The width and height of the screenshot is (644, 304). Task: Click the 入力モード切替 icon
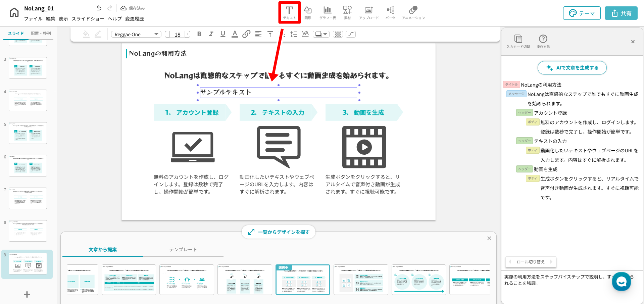(x=518, y=42)
